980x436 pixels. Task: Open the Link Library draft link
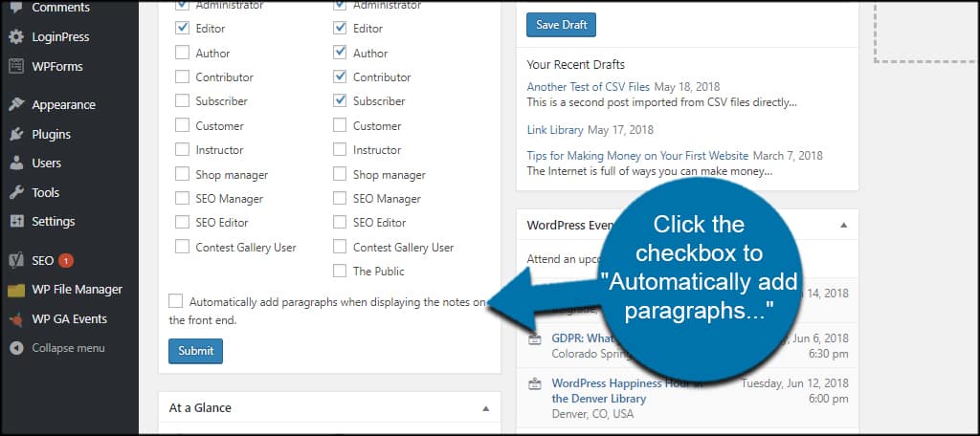[555, 129]
